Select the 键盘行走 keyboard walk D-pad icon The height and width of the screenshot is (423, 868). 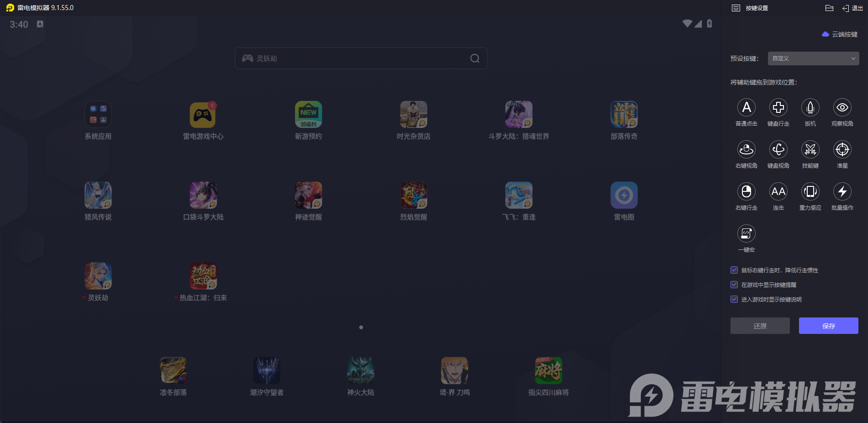778,107
